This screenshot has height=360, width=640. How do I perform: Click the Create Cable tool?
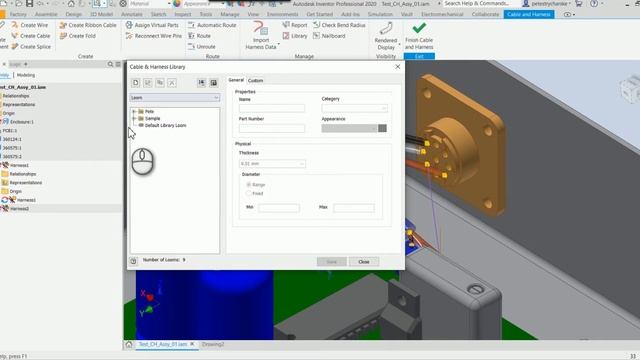tap(31, 36)
